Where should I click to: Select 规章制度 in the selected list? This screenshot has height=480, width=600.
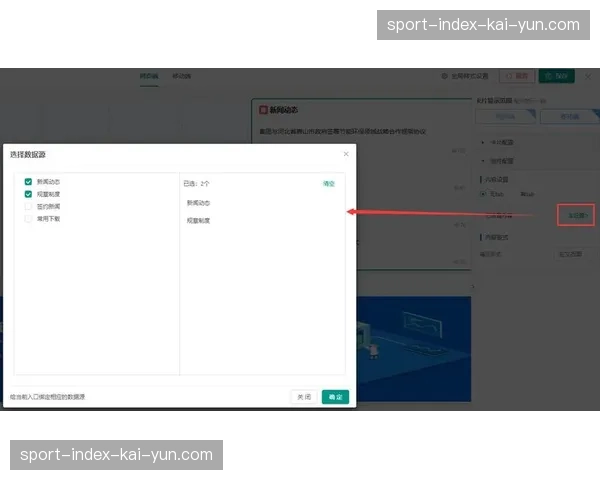(x=198, y=220)
